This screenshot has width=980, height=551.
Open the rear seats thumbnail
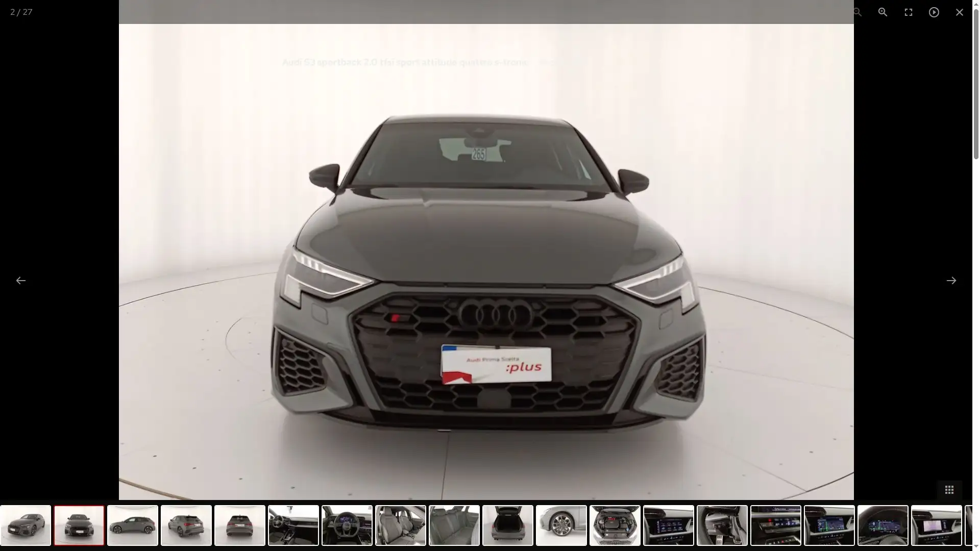[454, 525]
